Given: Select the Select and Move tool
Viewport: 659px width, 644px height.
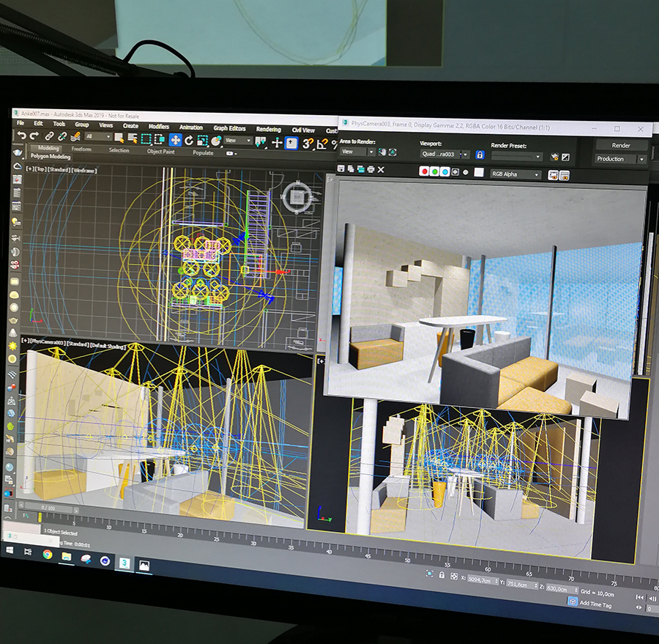Looking at the screenshot, I should tap(176, 139).
